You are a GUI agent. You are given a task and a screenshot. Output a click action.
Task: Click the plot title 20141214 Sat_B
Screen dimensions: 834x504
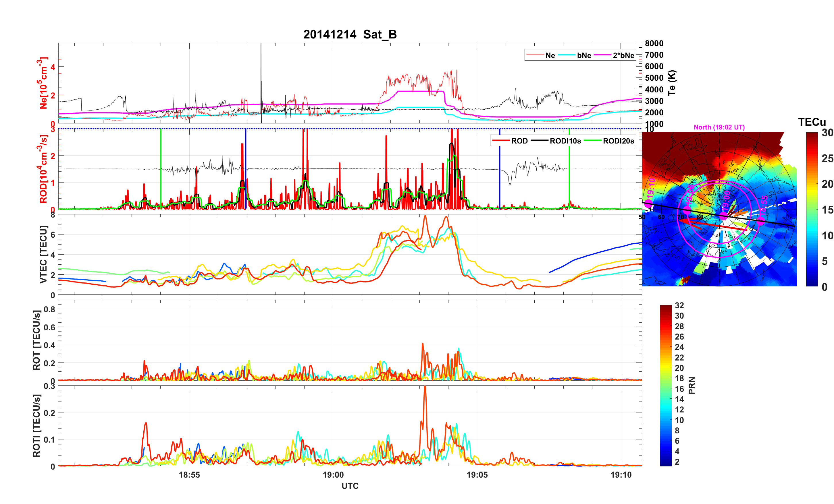click(350, 34)
